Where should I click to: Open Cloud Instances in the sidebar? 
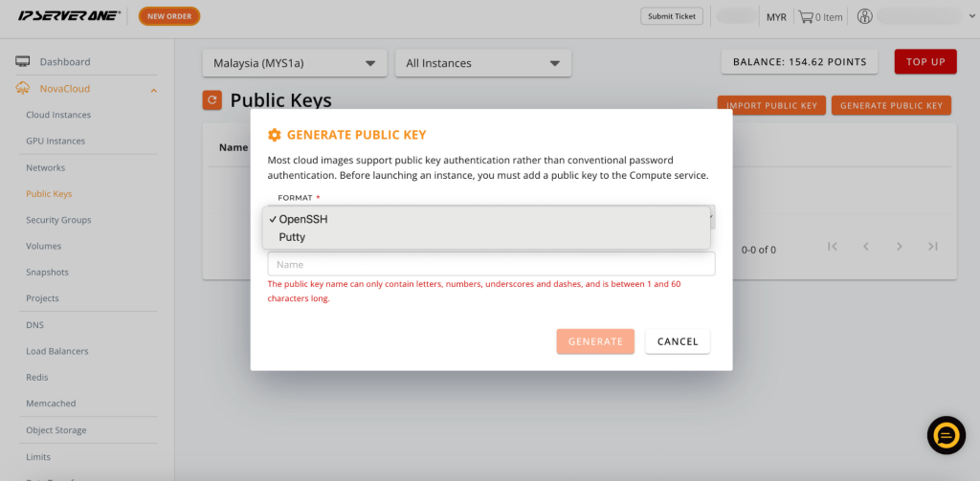coord(58,115)
